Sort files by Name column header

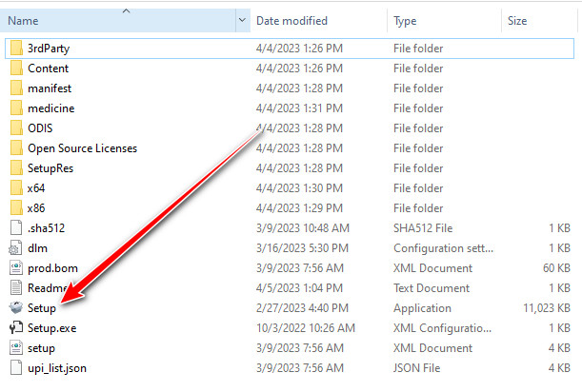(95, 20)
